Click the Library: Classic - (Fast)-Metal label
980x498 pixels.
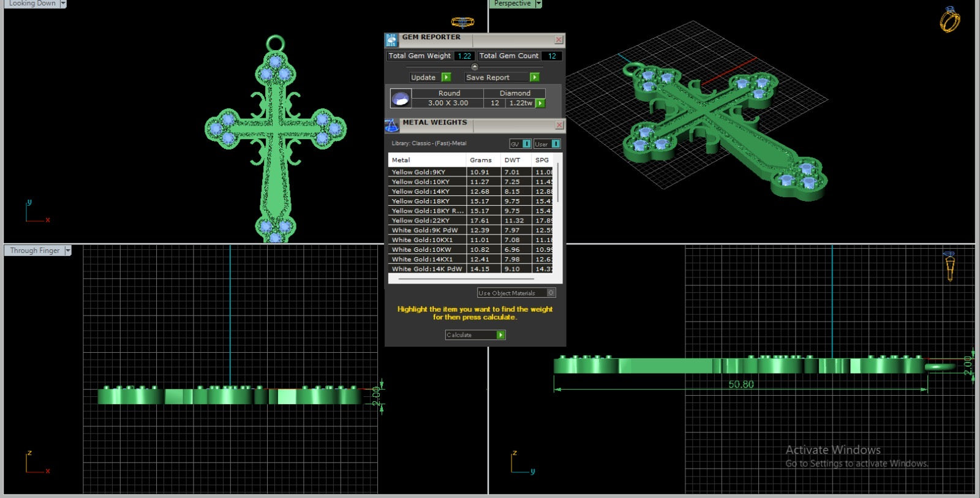429,143
